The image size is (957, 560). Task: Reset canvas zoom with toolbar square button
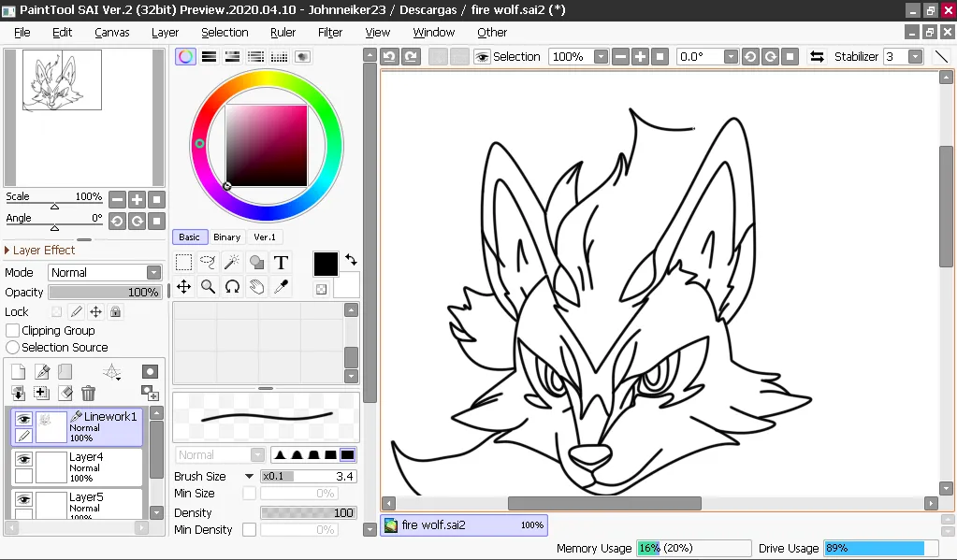click(x=660, y=57)
